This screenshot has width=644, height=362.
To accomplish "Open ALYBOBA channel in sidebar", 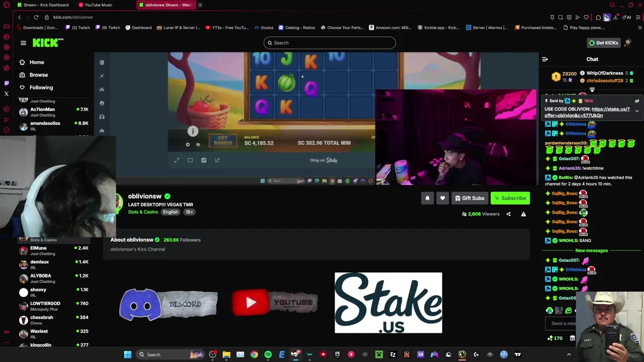I will click(53, 279).
